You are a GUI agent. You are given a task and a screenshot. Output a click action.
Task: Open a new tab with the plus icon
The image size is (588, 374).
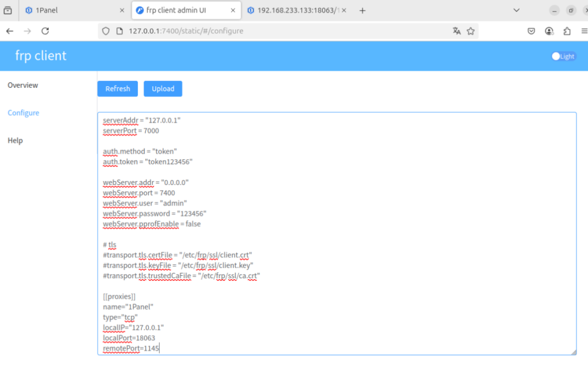point(362,10)
